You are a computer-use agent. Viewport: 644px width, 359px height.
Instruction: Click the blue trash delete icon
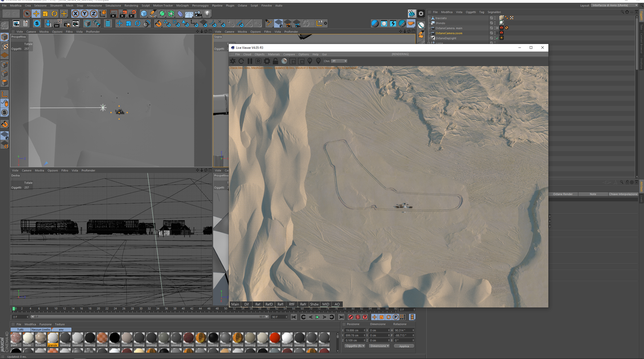108,24
